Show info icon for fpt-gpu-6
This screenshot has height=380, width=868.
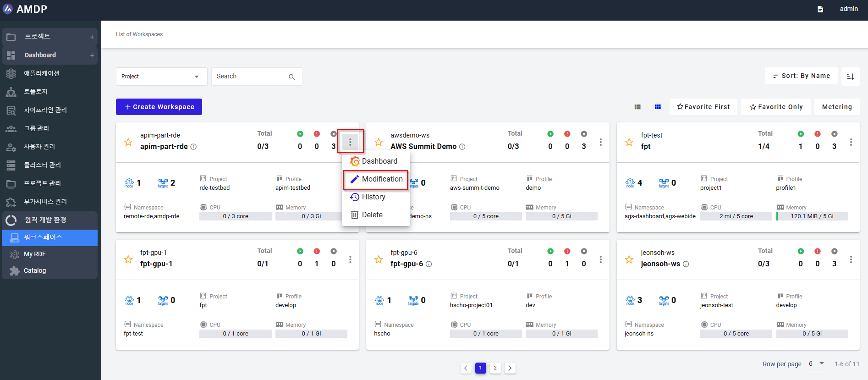(x=429, y=264)
